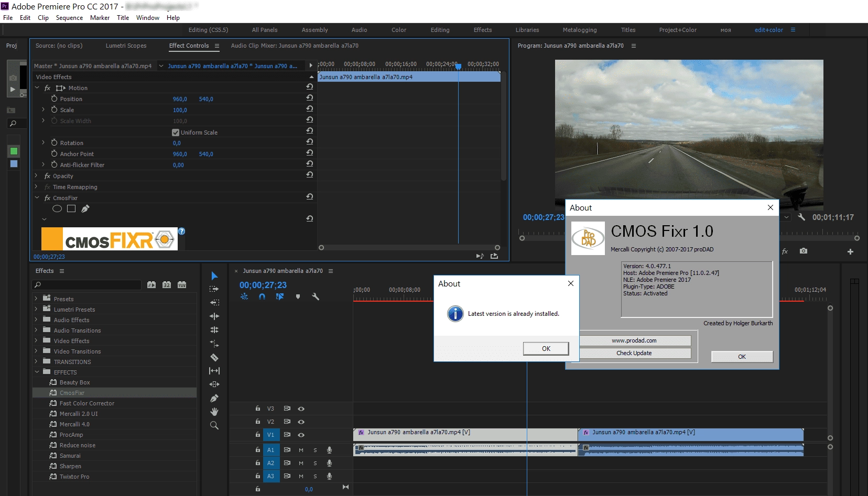Toggle Uniform Scale checkbox
The image size is (868, 496).
176,133
